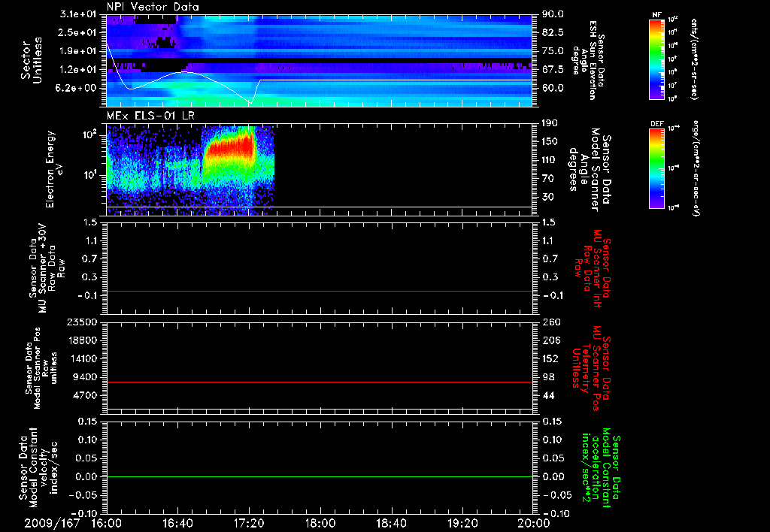Click the 44 telemetry tick value
This screenshot has height=532, width=770.
click(548, 395)
